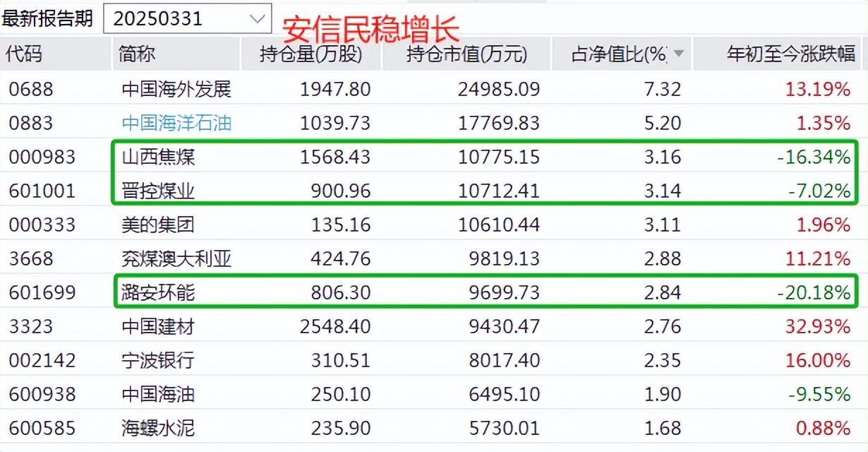Click stock code 000333

coord(42,225)
